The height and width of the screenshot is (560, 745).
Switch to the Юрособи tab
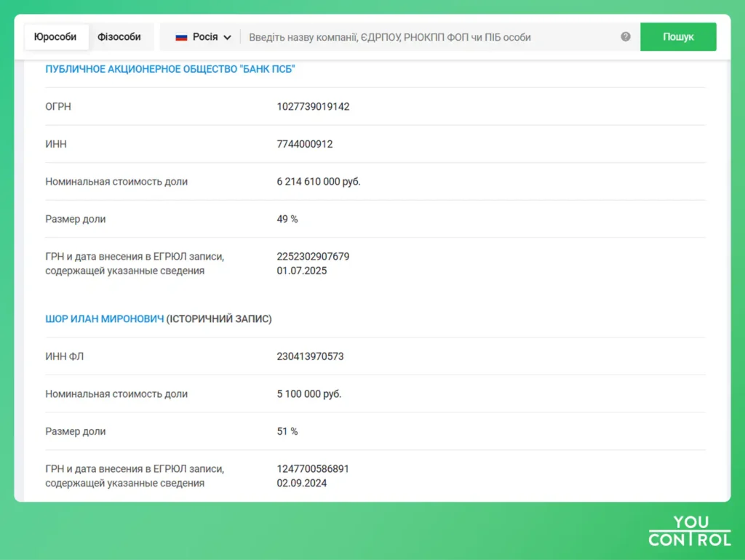55,37
